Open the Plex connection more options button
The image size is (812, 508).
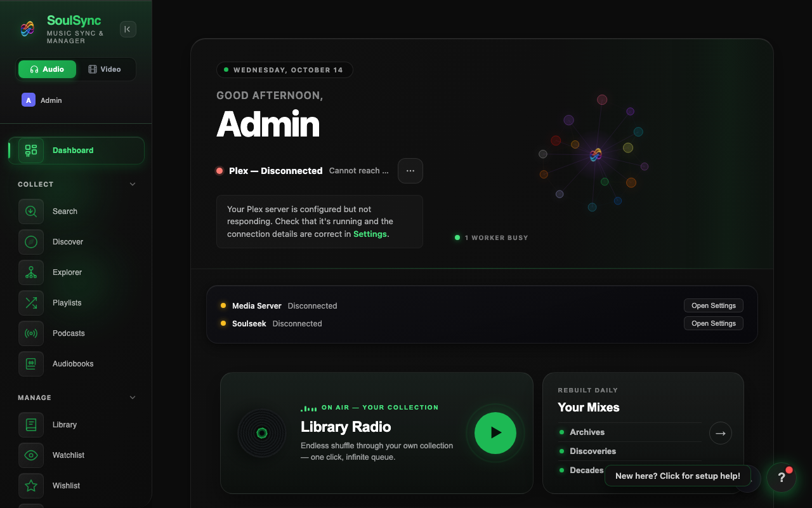[410, 171]
